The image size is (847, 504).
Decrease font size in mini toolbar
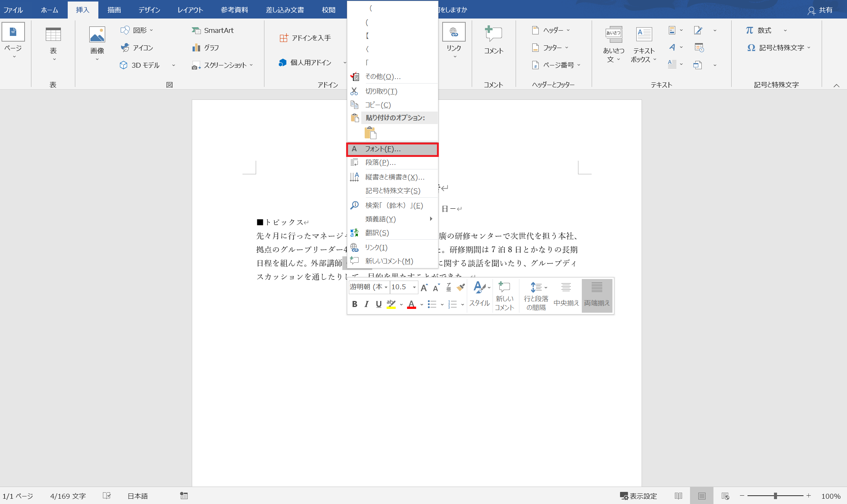tap(436, 287)
